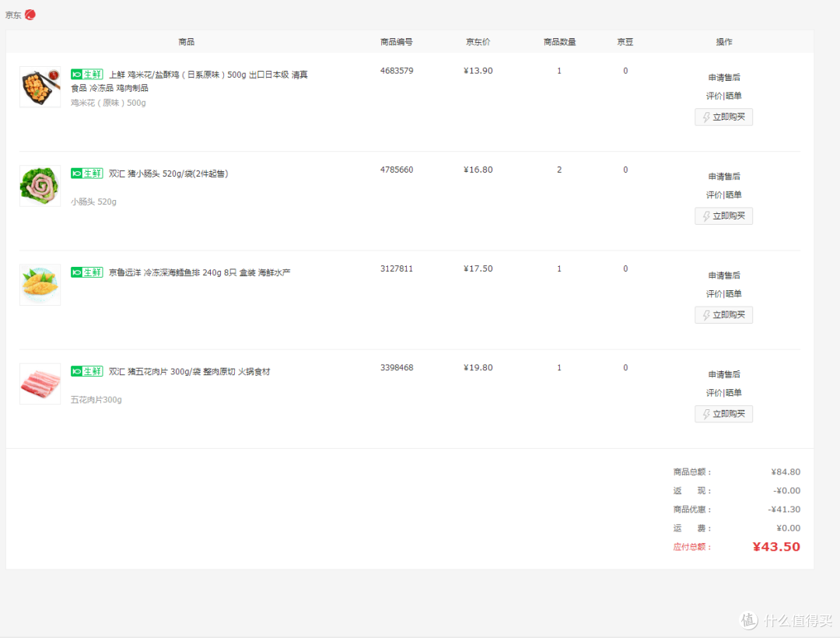The height and width of the screenshot is (638, 840).
Task: Open the 京鲁远洋 冷冻深海鳕鱼排 product link
Action: 200,272
